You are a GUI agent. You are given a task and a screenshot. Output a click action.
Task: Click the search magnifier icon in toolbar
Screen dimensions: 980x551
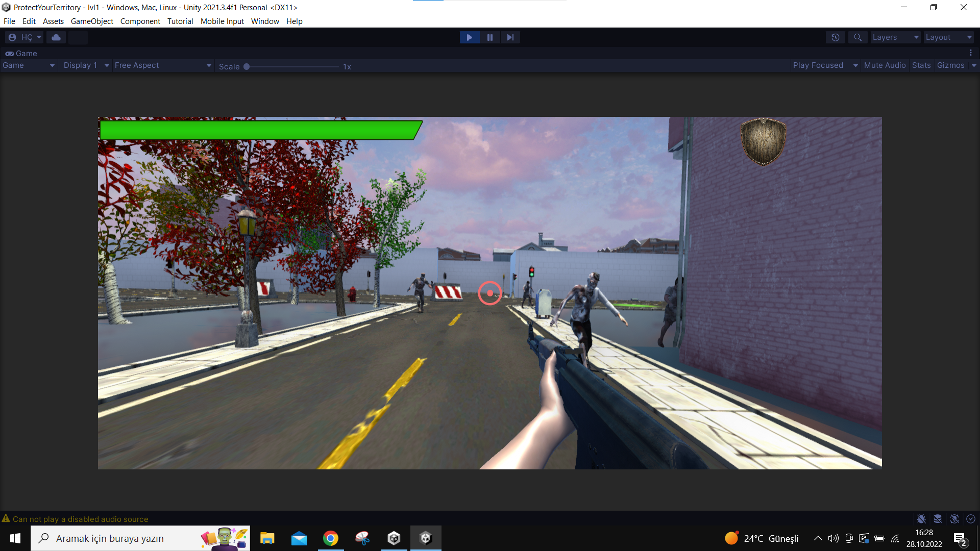coord(857,37)
